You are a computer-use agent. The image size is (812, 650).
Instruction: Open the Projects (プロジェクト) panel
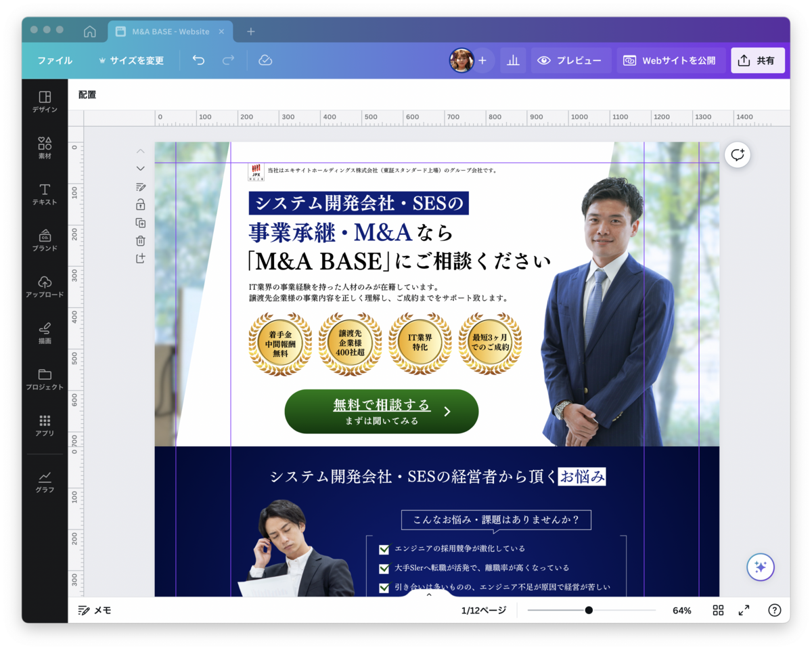[45, 379]
